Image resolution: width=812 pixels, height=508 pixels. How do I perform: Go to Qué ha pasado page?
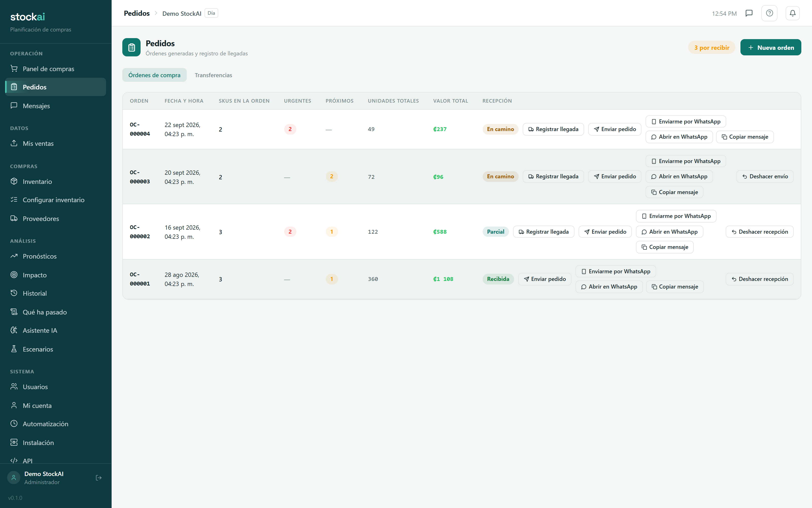click(x=56, y=312)
